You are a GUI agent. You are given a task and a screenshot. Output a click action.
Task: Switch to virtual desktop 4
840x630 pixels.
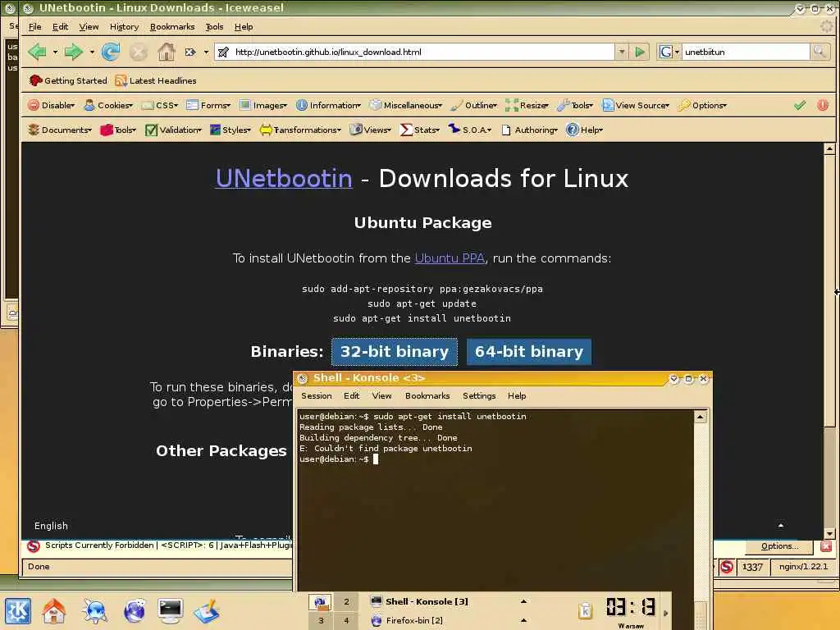tap(346, 621)
